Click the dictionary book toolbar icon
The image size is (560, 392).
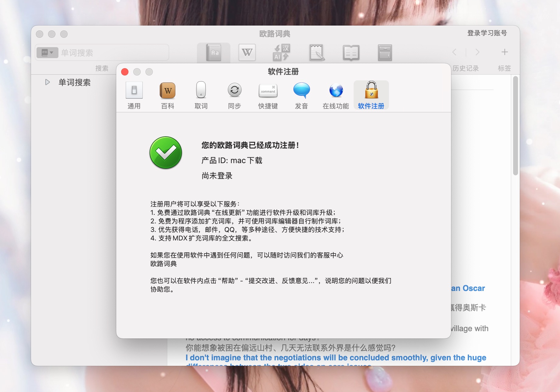pyautogui.click(x=214, y=53)
